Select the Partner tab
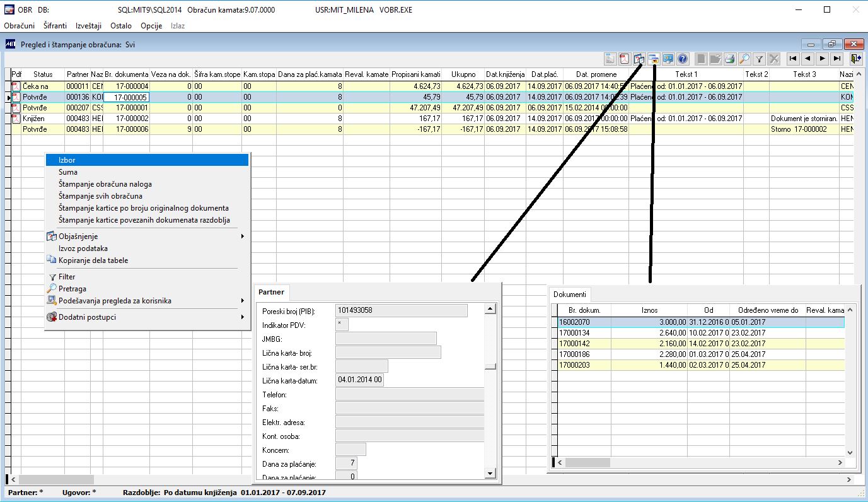This screenshot has width=868, height=502. 271,292
